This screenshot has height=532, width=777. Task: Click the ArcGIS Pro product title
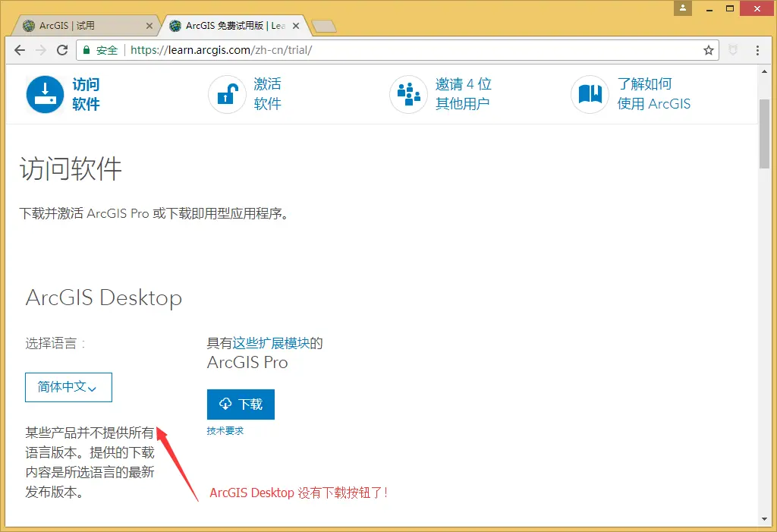pyautogui.click(x=247, y=363)
